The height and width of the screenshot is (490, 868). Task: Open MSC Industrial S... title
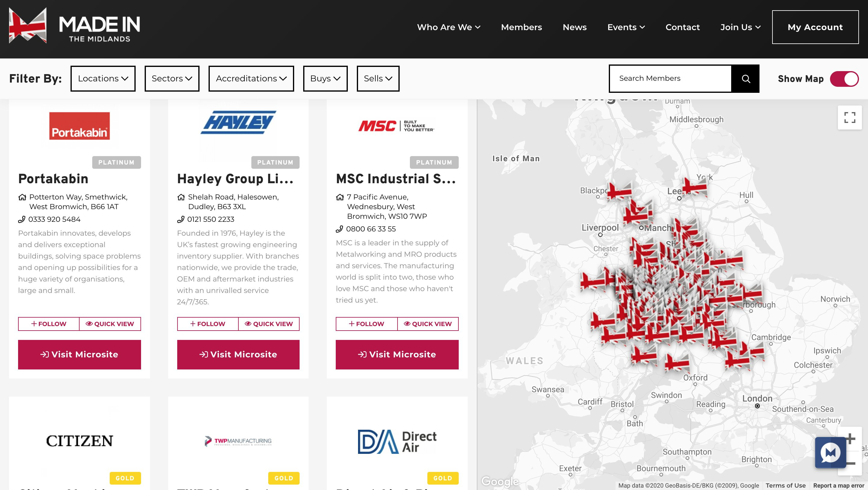point(396,179)
